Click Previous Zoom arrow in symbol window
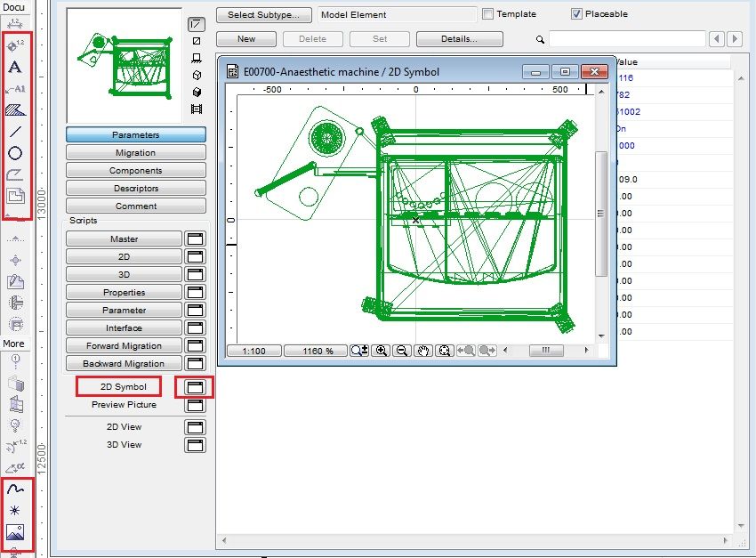Image resolution: width=756 pixels, height=558 pixels. tap(464, 350)
